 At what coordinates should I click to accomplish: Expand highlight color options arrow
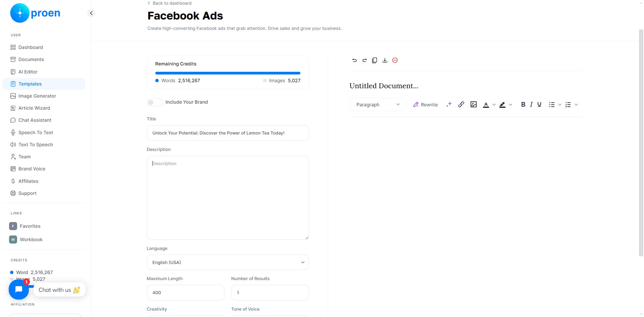tap(511, 105)
